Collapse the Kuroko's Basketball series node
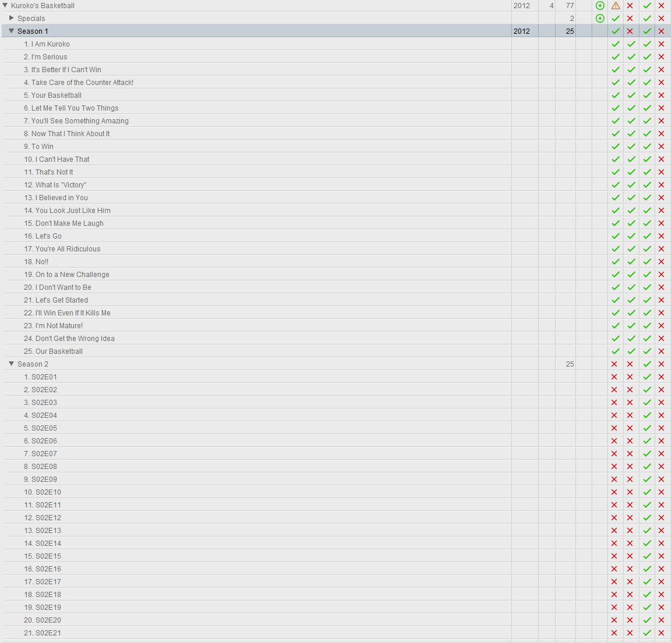Screen dimensions: 672x643 tap(5, 5)
